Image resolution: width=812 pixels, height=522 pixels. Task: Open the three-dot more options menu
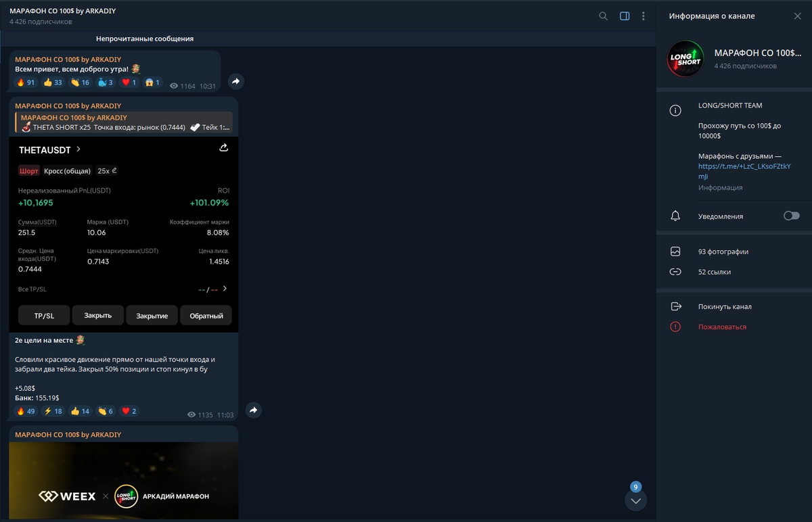point(643,16)
